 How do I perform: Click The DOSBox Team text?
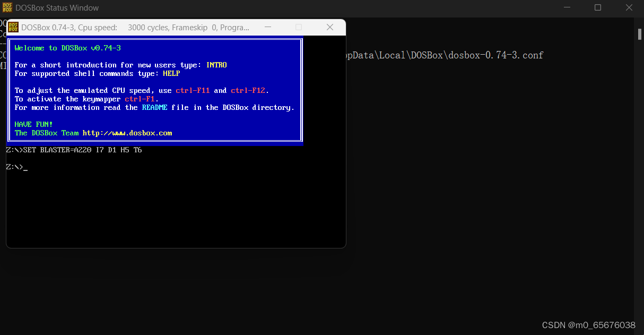[x=47, y=133]
